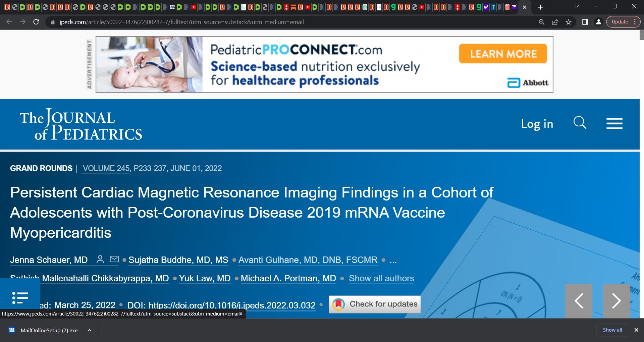Open Volume 245 issue link
The image size is (644, 342).
[106, 168]
